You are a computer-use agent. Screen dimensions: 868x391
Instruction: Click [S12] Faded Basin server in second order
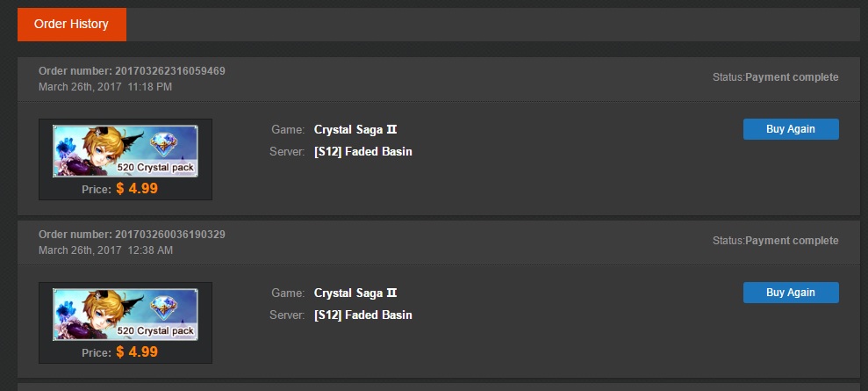point(362,315)
